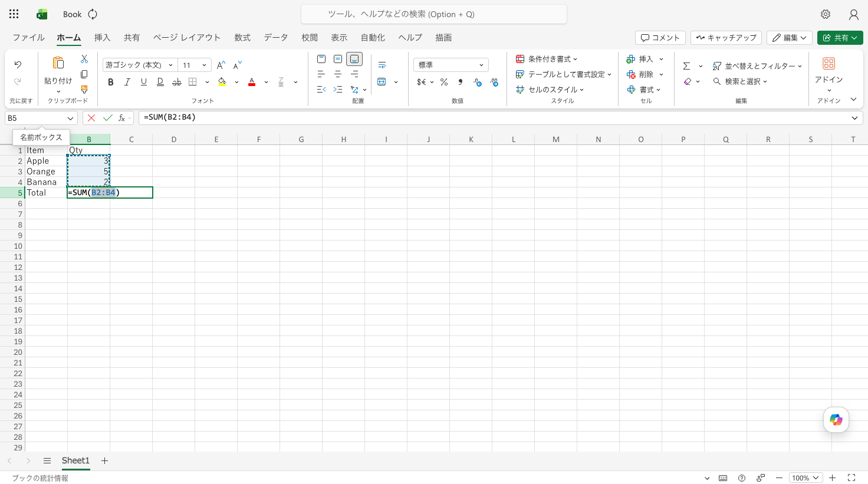Select the Format Painter brush icon

pyautogui.click(x=84, y=90)
